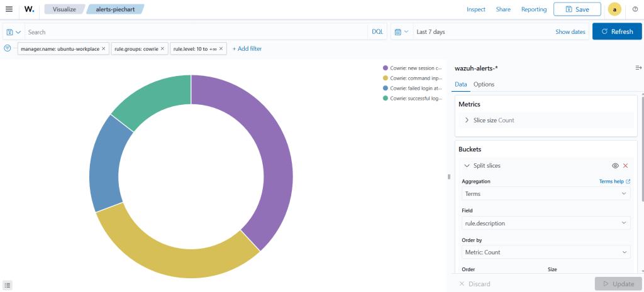
Task: Click the Refresh button
Action: coord(616,32)
